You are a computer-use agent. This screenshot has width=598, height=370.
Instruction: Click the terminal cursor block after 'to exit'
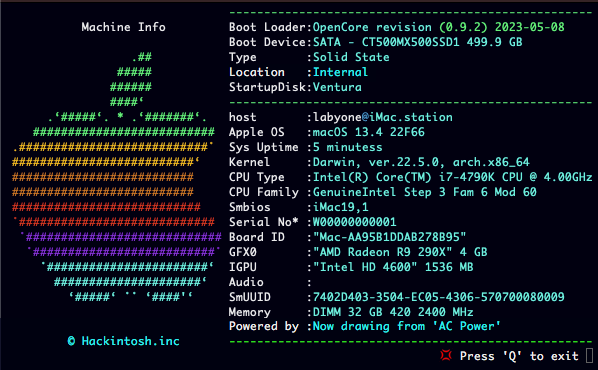(x=590, y=356)
